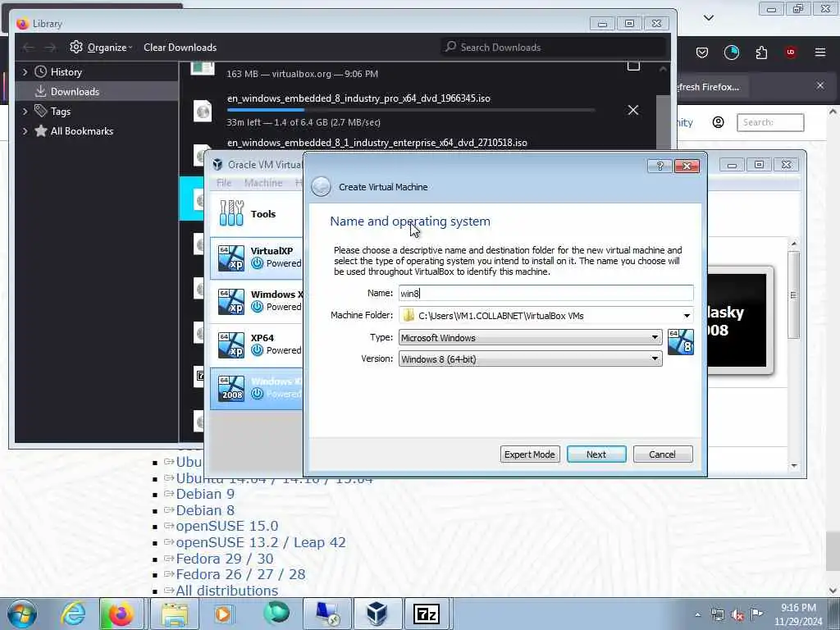Open the Fedora 29 / 30 link
Screen dimensions: 840x630
(225, 559)
